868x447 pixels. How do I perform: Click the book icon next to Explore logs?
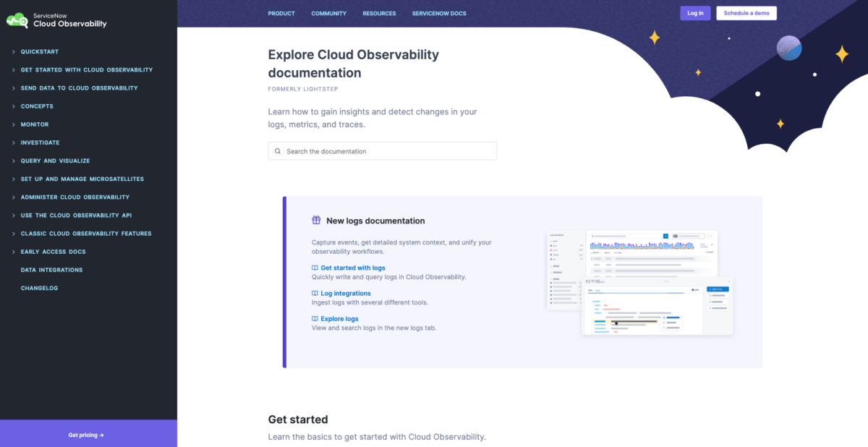click(x=315, y=318)
